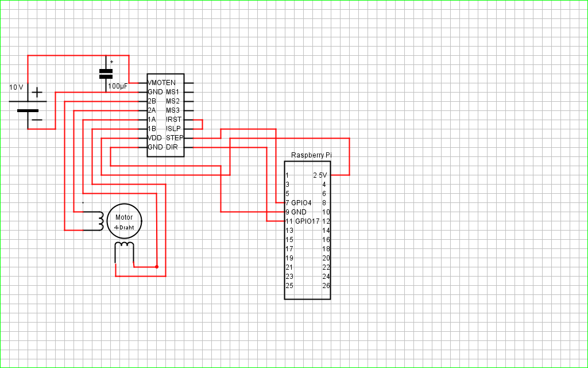Click the Motor circle symbol

(x=124, y=221)
